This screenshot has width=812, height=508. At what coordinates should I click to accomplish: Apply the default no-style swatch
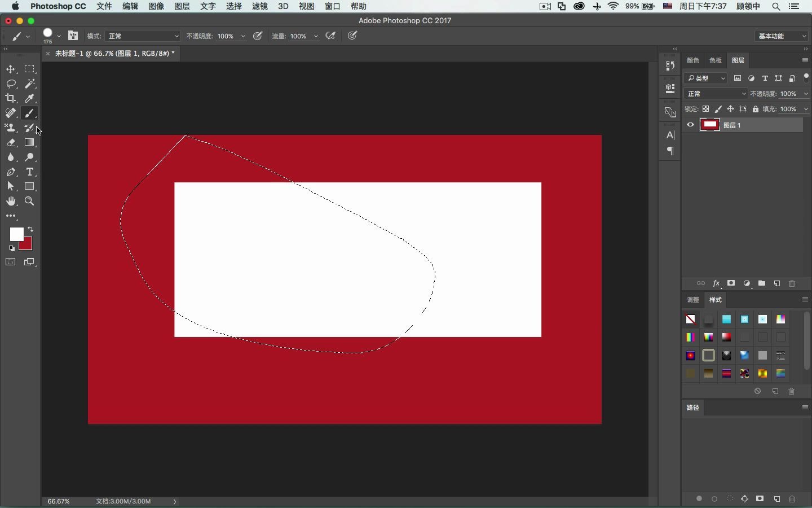[691, 319]
